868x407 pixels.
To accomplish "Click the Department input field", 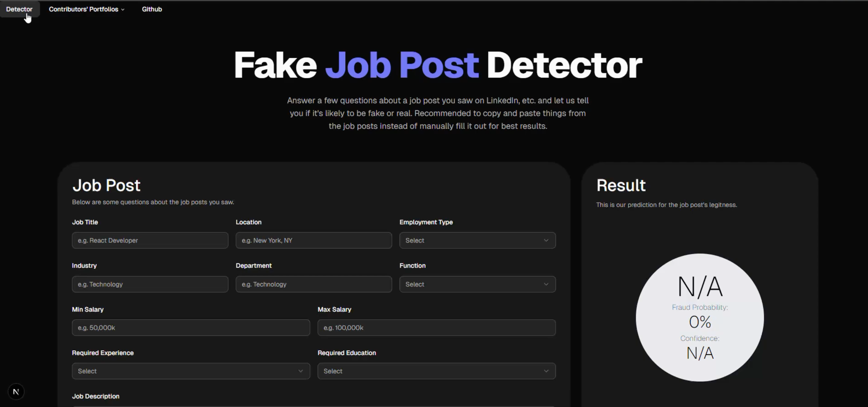I will [x=313, y=284].
